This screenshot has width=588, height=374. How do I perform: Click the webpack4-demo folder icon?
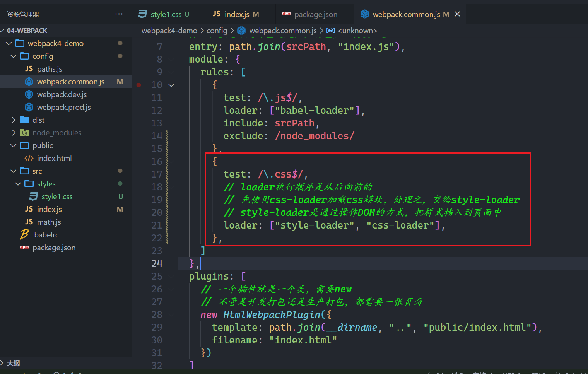pyautogui.click(x=20, y=43)
